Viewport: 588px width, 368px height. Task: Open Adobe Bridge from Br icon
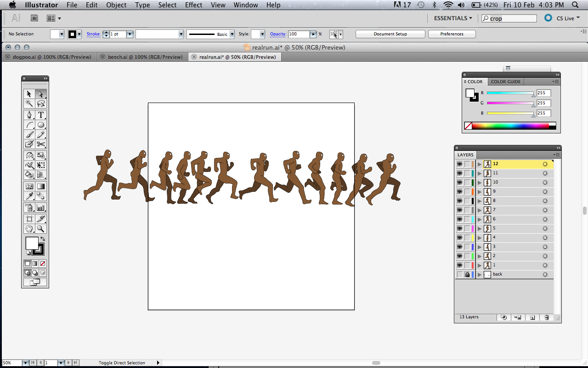34,18
